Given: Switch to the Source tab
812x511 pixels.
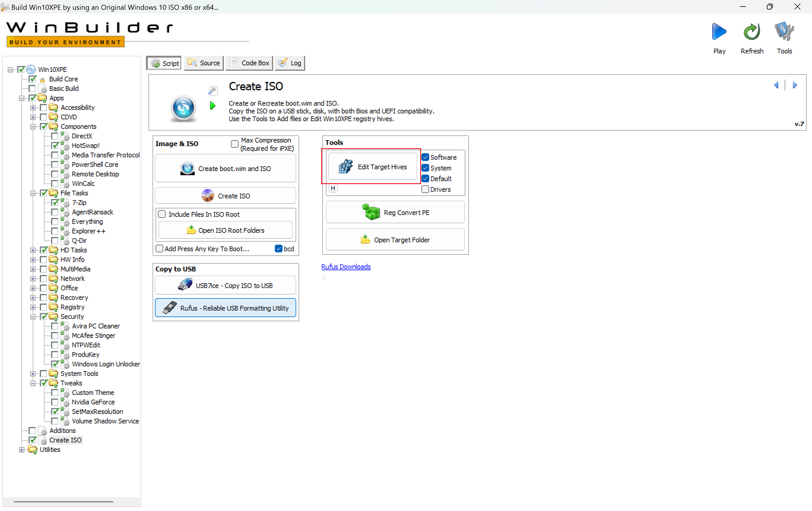Looking at the screenshot, I should click(204, 63).
